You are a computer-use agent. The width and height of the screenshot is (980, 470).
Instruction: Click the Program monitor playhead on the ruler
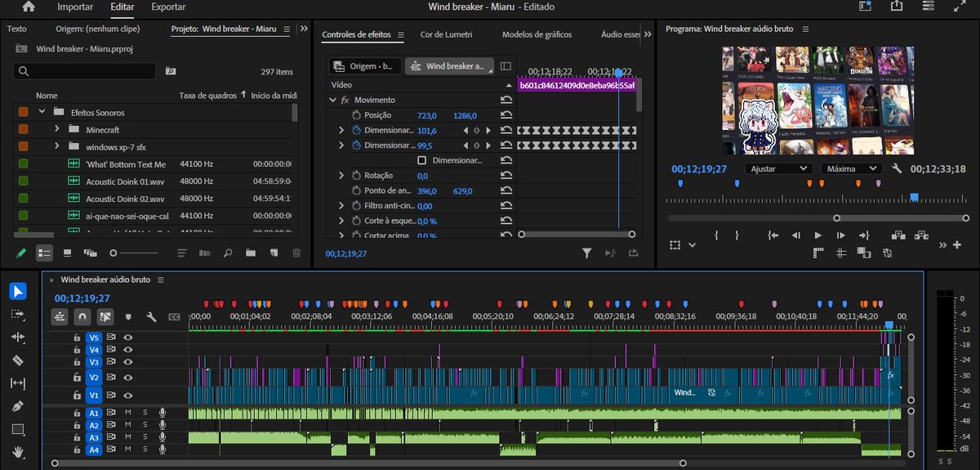(914, 197)
